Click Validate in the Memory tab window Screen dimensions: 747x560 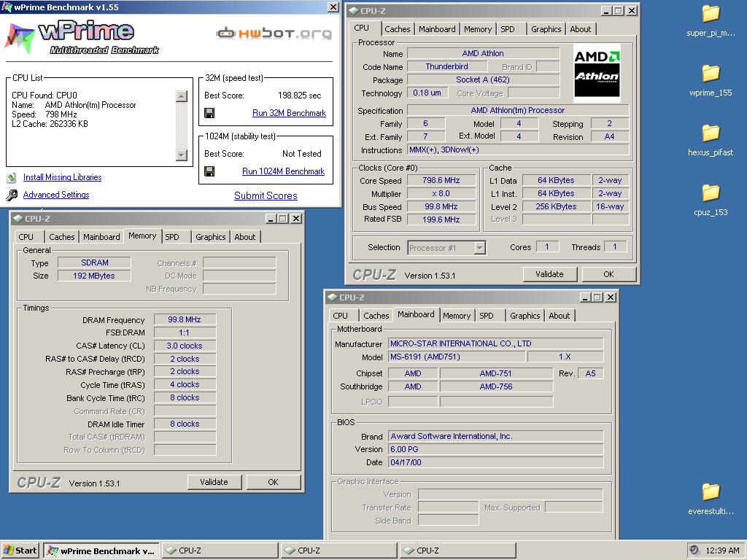[x=214, y=482]
